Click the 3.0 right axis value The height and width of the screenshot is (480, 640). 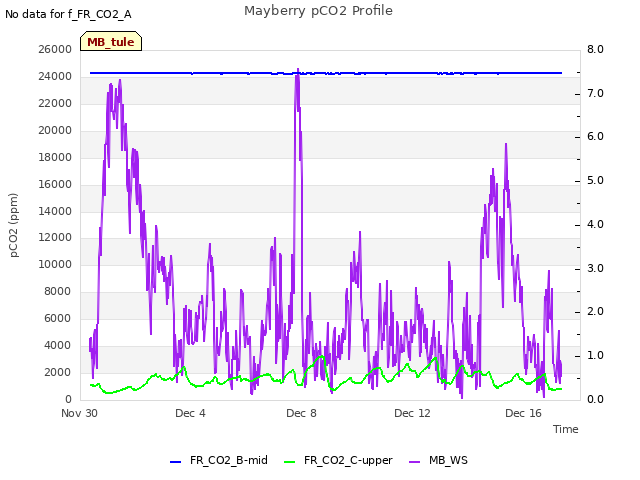(595, 269)
